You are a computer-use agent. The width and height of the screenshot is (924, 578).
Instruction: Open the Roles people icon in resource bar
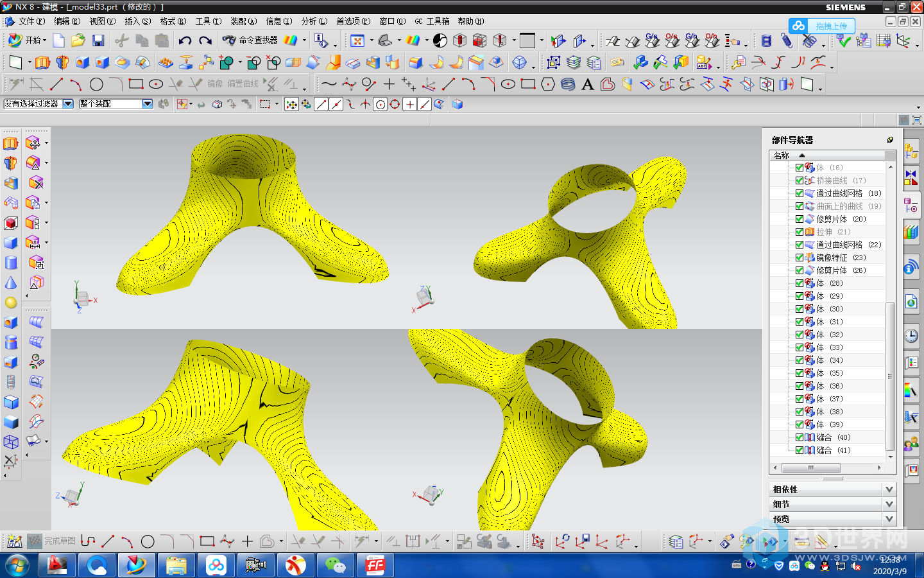(x=911, y=444)
